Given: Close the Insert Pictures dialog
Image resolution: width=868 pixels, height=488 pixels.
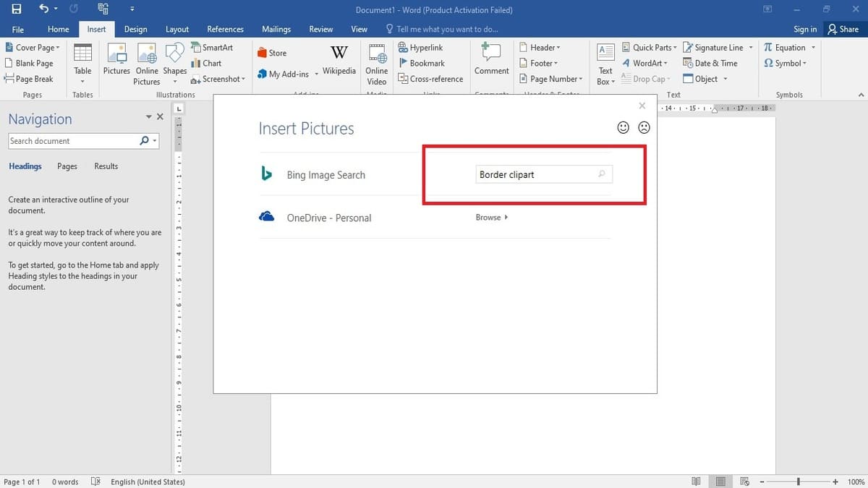Looking at the screenshot, I should [642, 106].
